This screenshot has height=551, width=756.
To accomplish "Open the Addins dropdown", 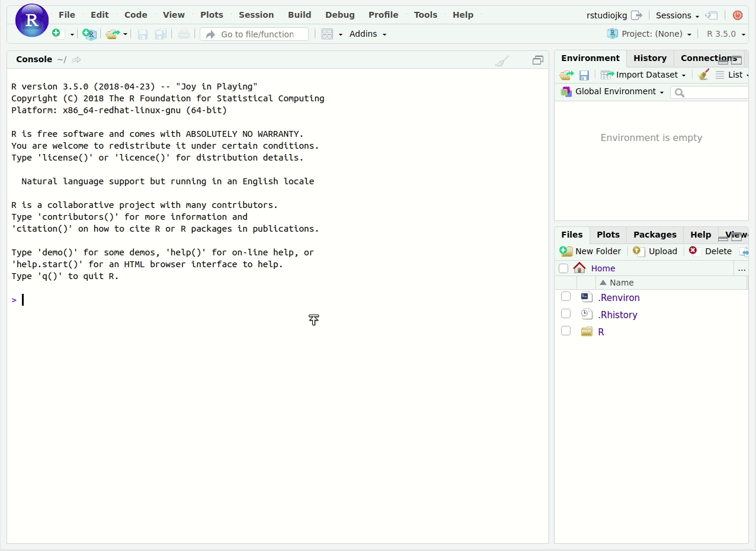I will (368, 34).
